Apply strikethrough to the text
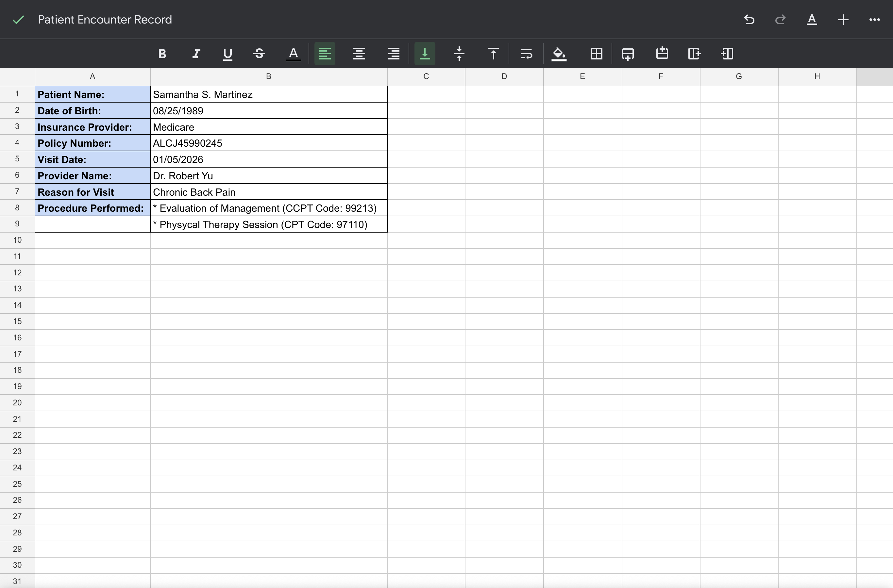Viewport: 893px width, 588px height. (x=259, y=54)
